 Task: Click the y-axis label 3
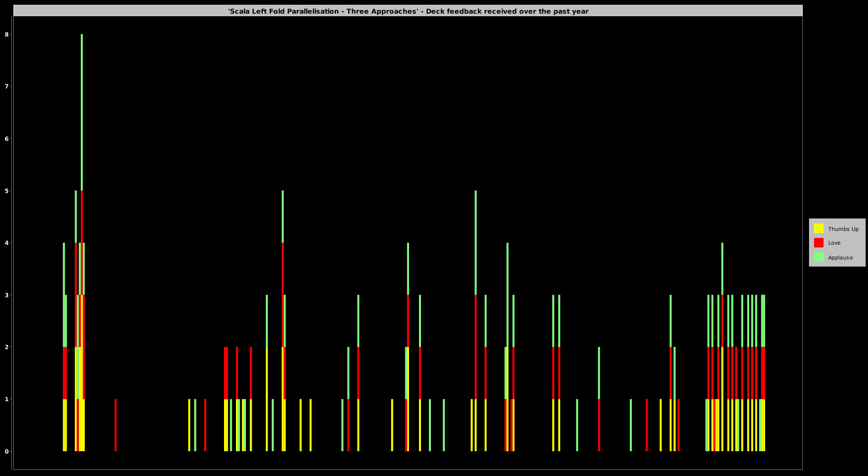(x=7, y=295)
